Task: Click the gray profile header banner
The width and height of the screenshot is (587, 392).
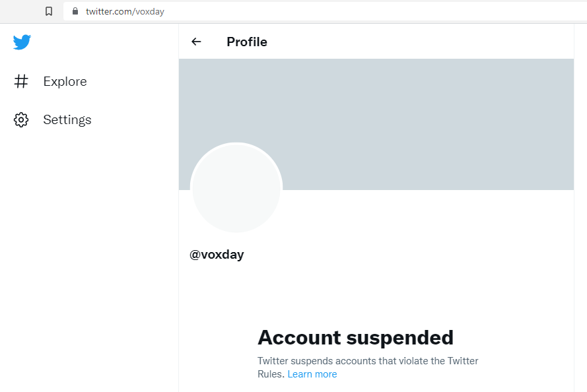Action: (x=376, y=124)
